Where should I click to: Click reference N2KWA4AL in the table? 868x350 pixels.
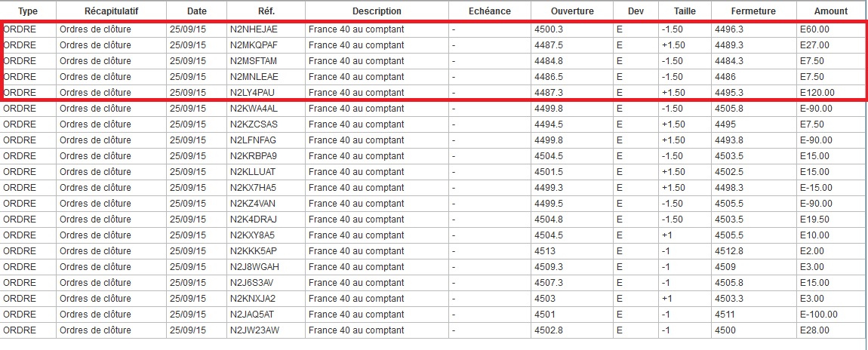click(x=254, y=109)
